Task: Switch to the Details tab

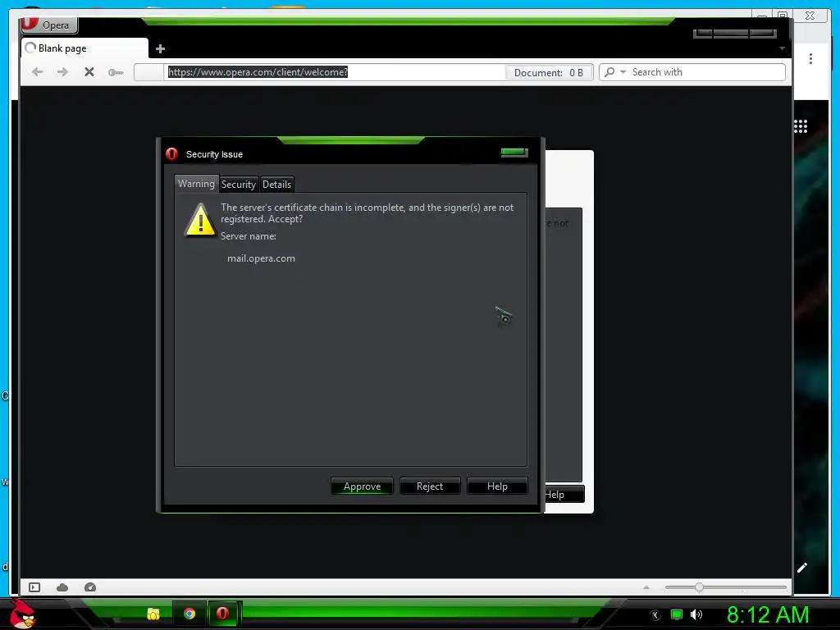Action: pyautogui.click(x=277, y=185)
